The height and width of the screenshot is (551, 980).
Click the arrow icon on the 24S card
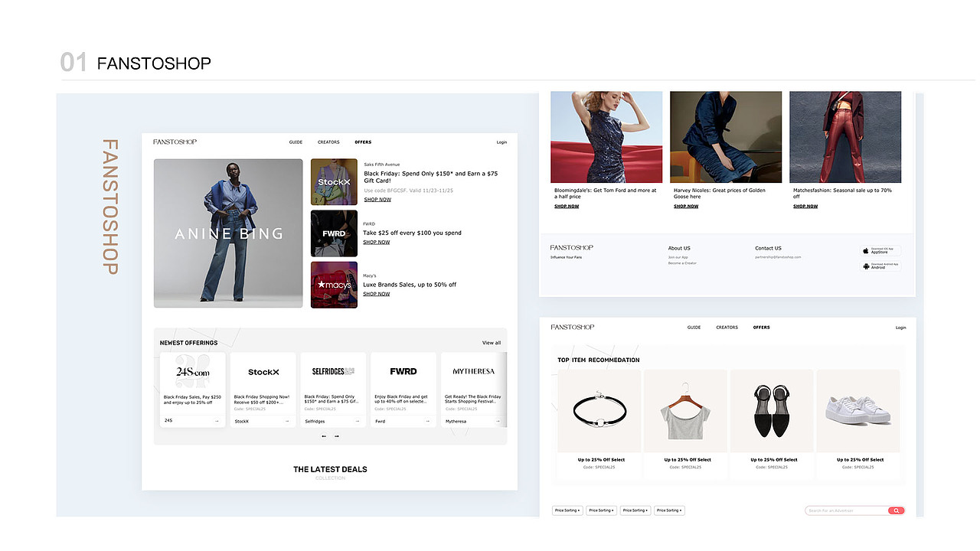pyautogui.click(x=217, y=421)
